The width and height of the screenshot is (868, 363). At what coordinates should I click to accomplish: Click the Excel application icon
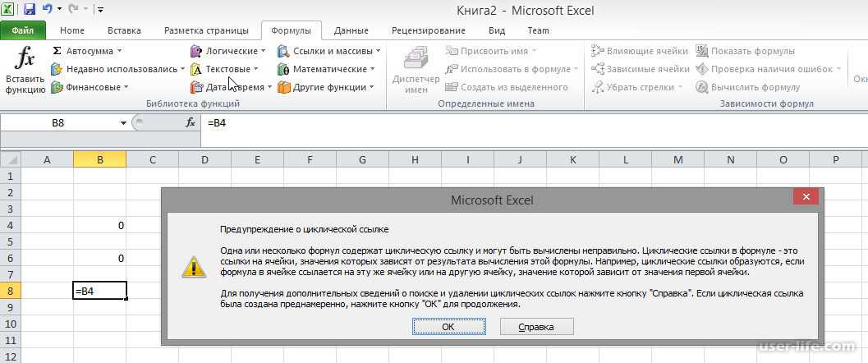[x=9, y=9]
